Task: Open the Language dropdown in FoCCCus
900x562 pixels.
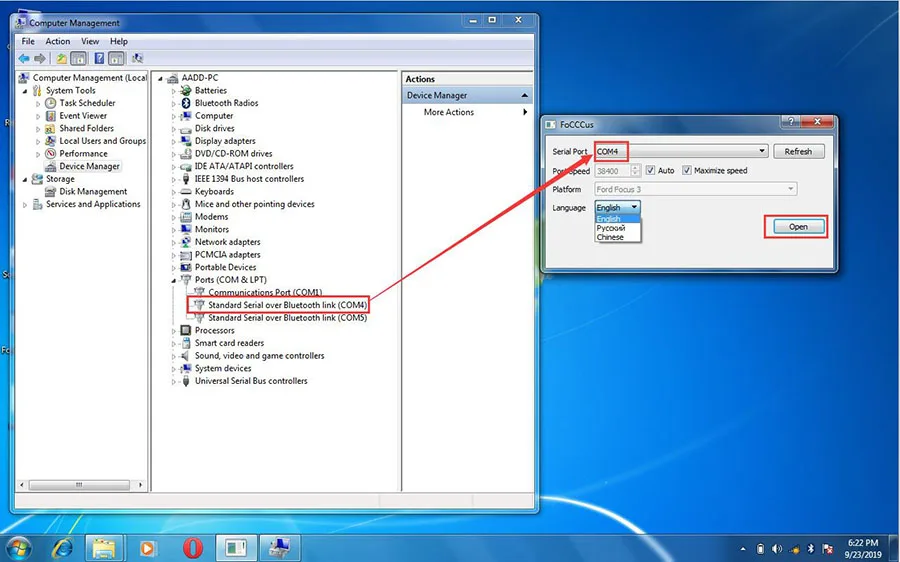Action: pyautogui.click(x=617, y=207)
